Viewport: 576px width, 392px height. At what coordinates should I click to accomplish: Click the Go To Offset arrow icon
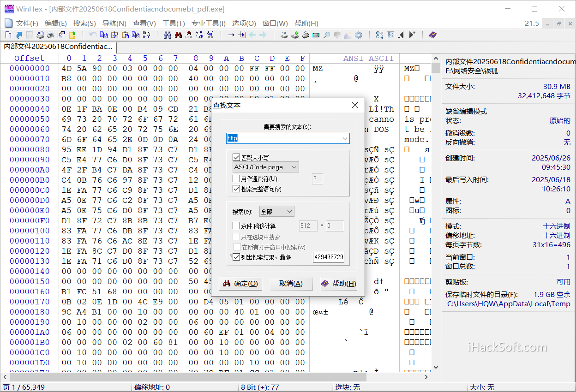[231, 35]
